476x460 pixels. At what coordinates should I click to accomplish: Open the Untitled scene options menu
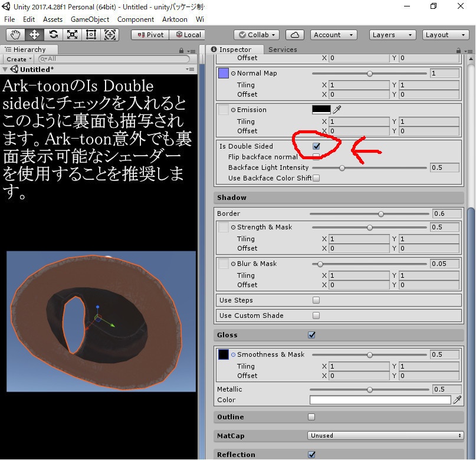tap(191, 69)
